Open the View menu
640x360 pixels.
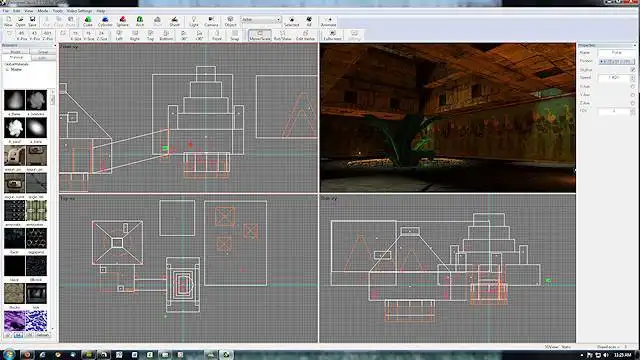[x=29, y=11]
